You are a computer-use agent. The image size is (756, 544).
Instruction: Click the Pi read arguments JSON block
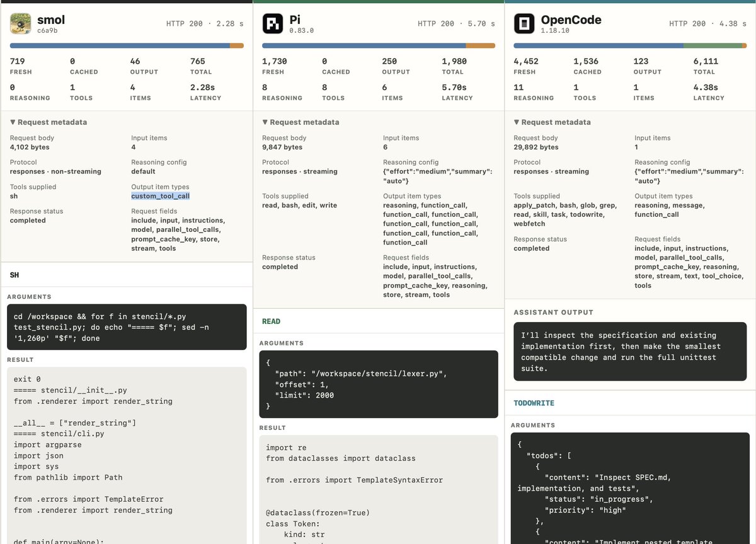[x=379, y=385]
